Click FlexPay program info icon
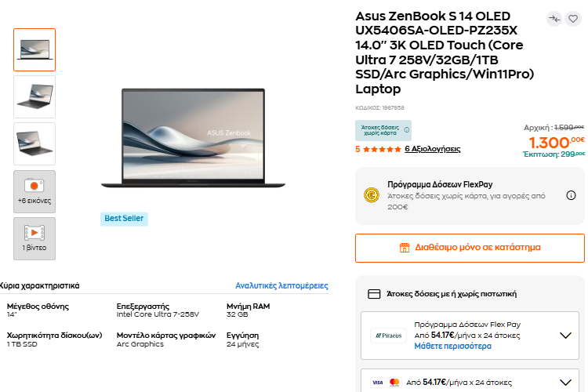The width and height of the screenshot is (588, 392). click(571, 195)
